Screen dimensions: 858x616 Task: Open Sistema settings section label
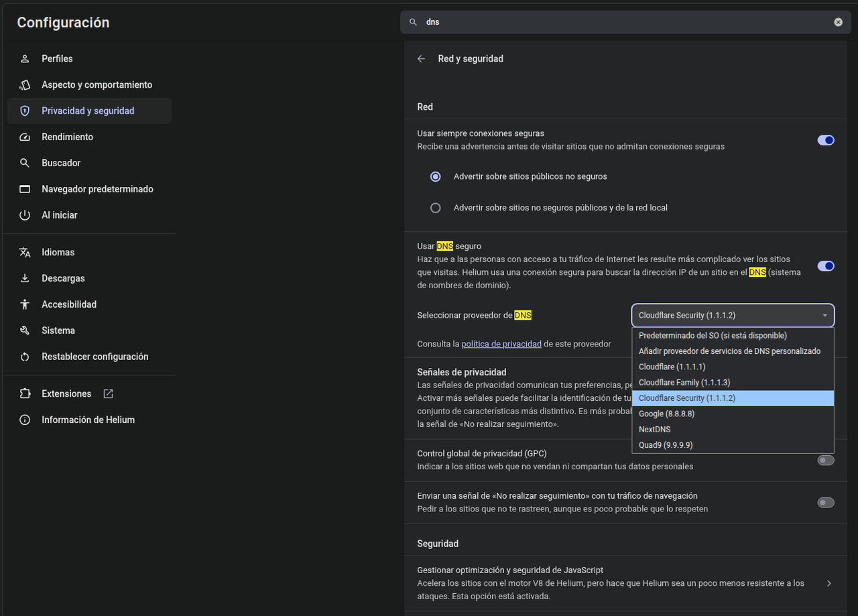(58, 331)
